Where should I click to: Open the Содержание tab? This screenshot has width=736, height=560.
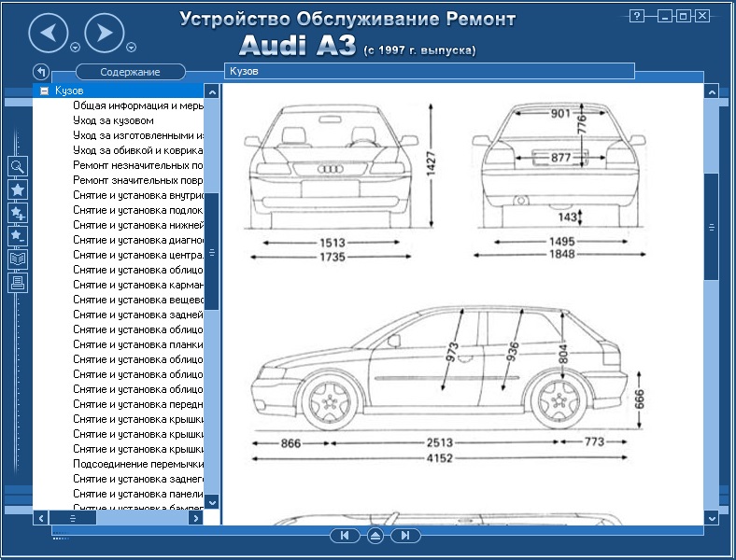(x=130, y=72)
